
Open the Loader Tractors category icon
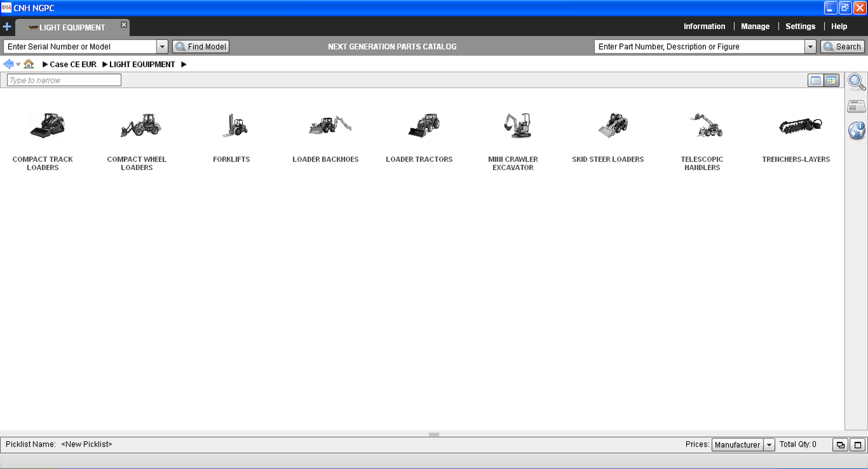(424, 125)
